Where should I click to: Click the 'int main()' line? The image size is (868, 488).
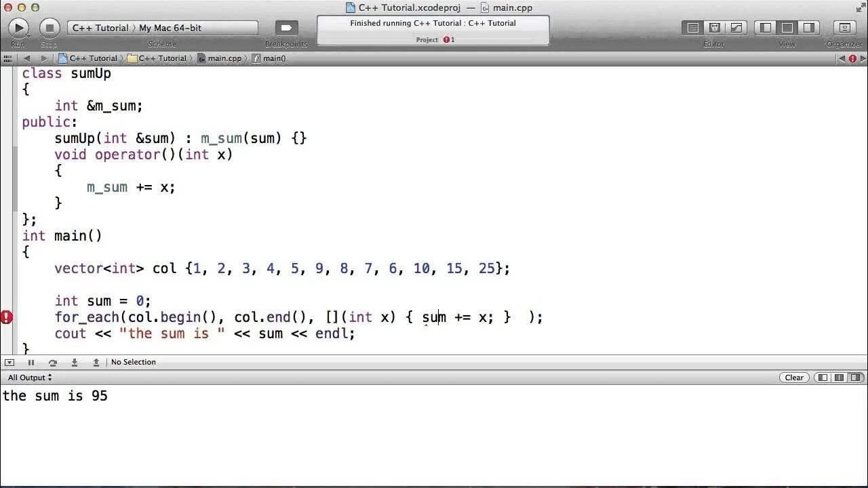[62, 236]
